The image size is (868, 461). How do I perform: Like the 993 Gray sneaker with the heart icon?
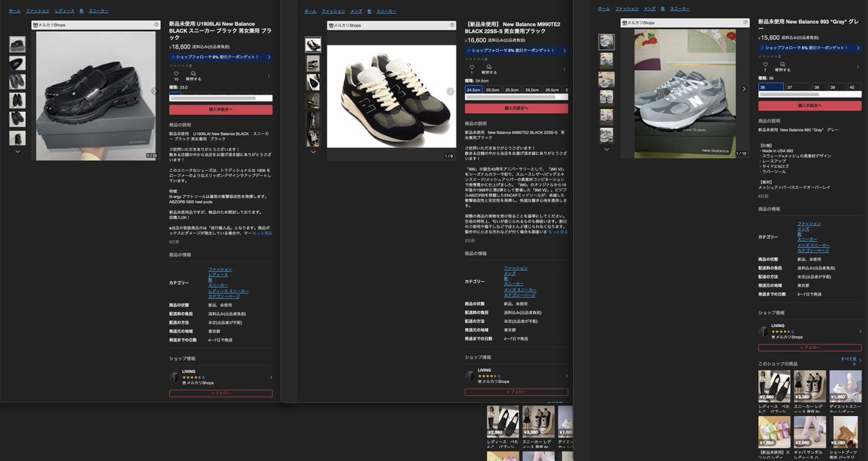coord(765,64)
